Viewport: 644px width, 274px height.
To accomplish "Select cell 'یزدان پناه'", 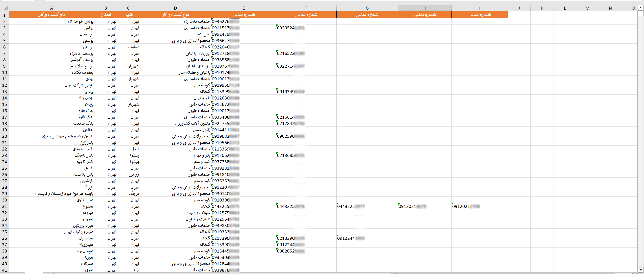I will click(51, 98).
